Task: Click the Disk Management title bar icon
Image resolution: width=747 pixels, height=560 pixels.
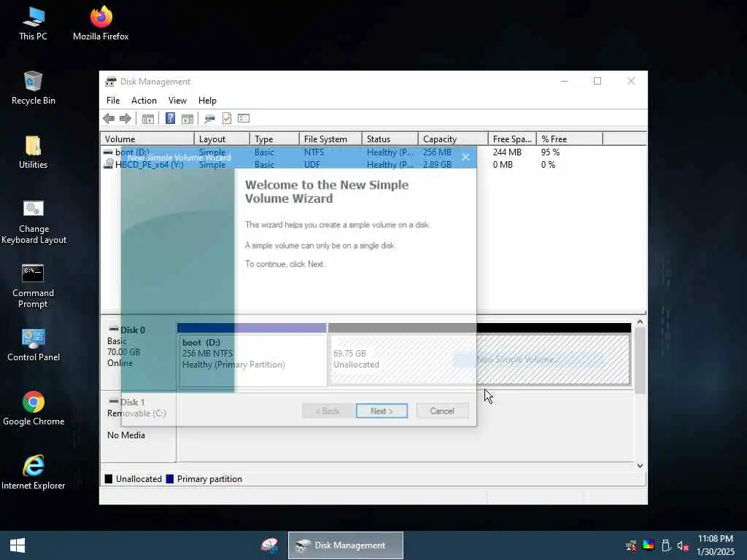Action: pyautogui.click(x=111, y=82)
